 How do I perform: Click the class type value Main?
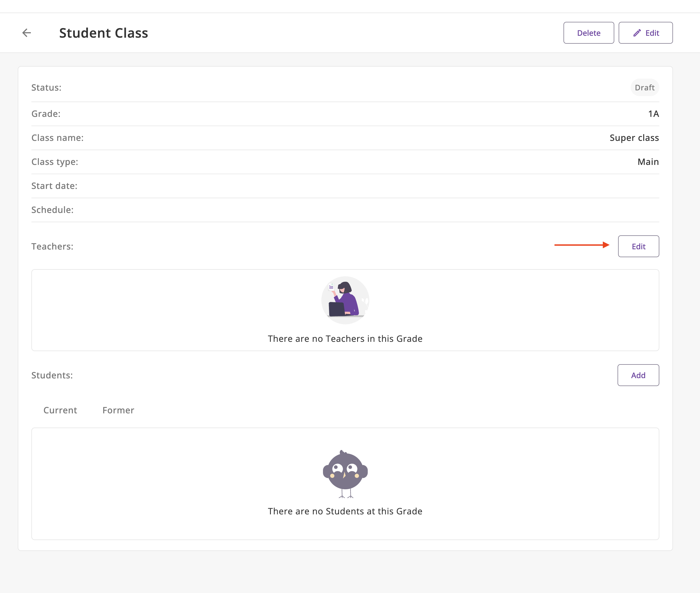(648, 162)
